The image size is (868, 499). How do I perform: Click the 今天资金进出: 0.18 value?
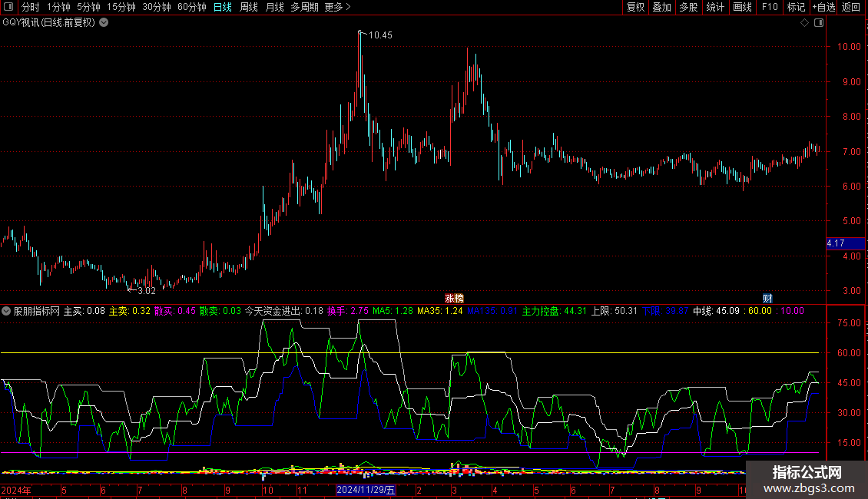[284, 311]
